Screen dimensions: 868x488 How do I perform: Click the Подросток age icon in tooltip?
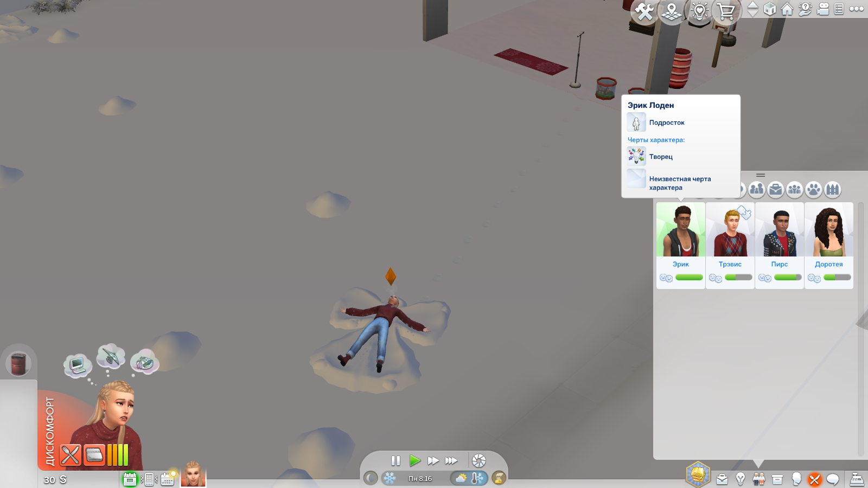click(636, 122)
